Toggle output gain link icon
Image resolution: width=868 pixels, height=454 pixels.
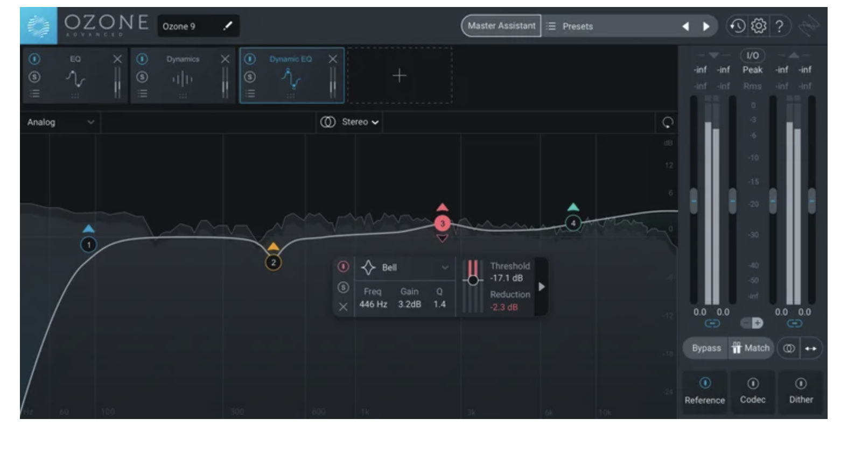click(x=794, y=323)
